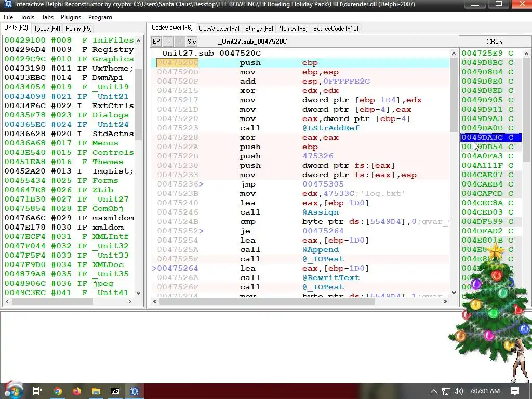Image resolution: width=532 pixels, height=399 pixels.
Task: Select the Forms unit row
Action: click(69, 180)
